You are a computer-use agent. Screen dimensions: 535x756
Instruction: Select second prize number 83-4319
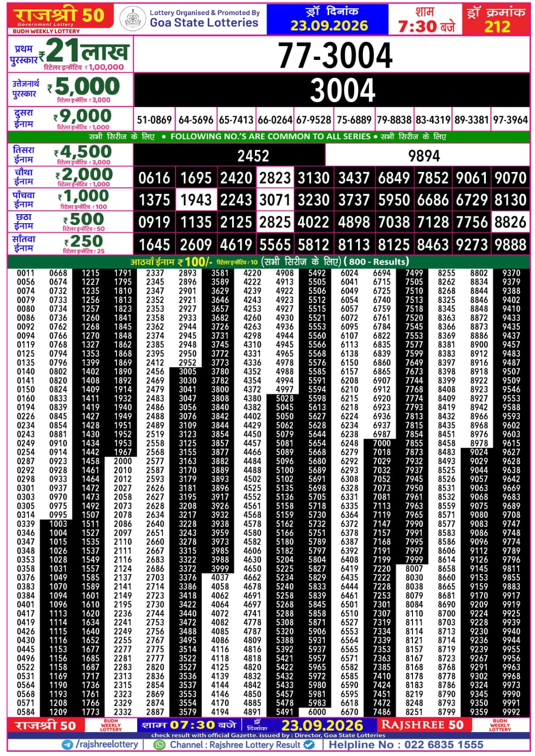[433, 120]
